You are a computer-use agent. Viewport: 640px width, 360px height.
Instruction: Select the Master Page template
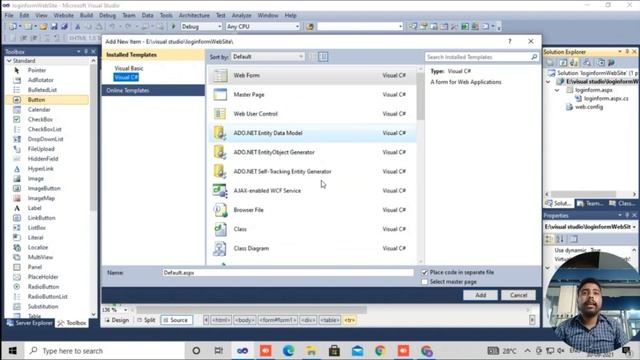[x=312, y=95]
